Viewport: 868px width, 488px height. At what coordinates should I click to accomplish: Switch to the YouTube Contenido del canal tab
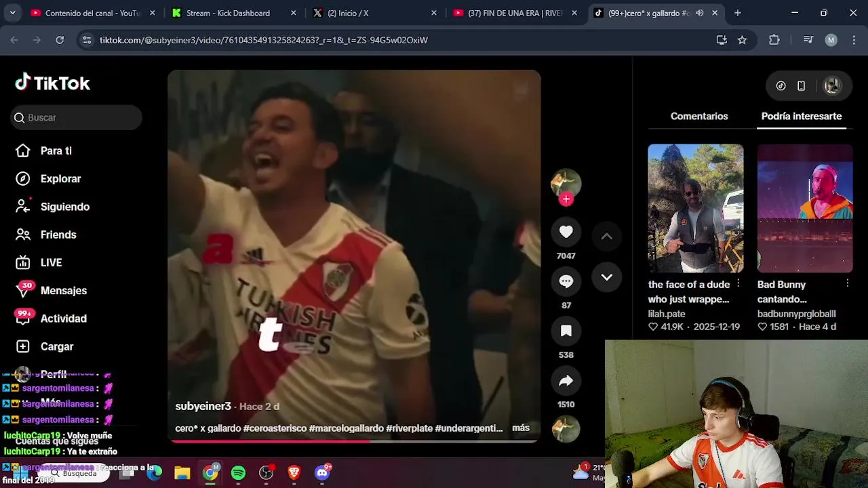point(93,13)
